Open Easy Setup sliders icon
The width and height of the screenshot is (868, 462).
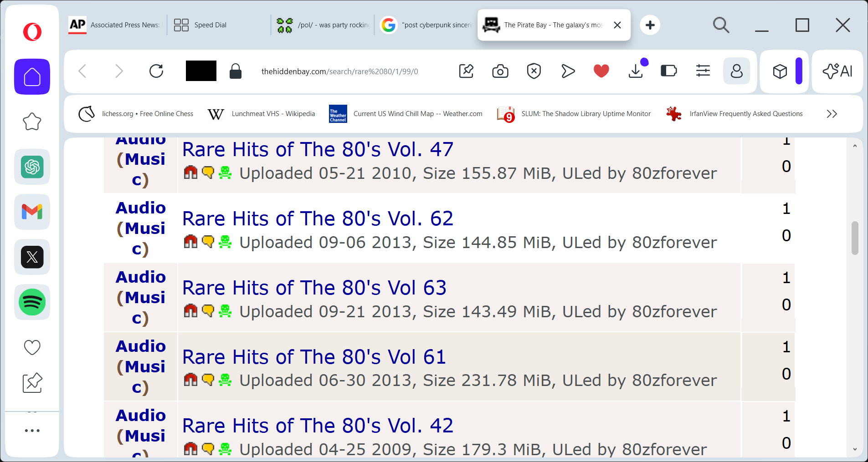(x=703, y=71)
